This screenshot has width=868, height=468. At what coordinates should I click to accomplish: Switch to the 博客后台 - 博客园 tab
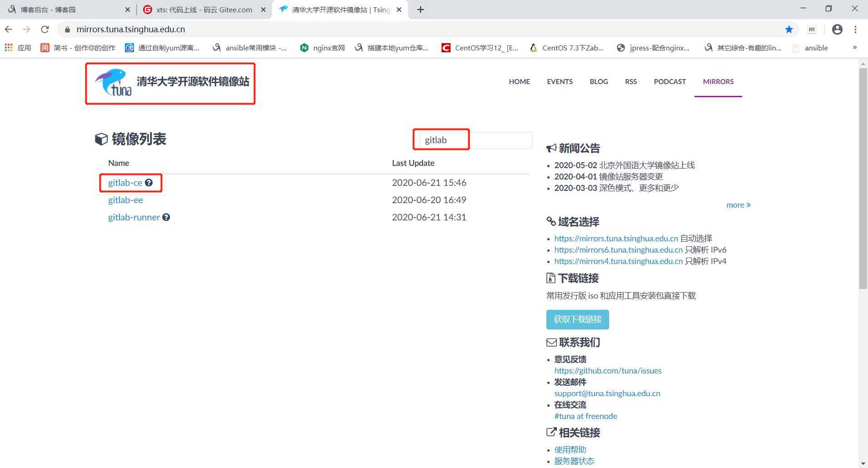click(68, 10)
